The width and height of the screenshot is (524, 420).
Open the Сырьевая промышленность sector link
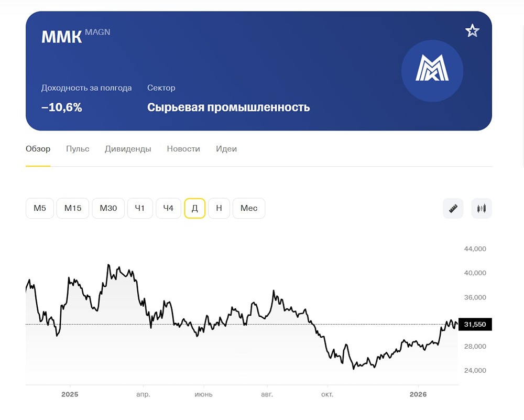click(228, 107)
